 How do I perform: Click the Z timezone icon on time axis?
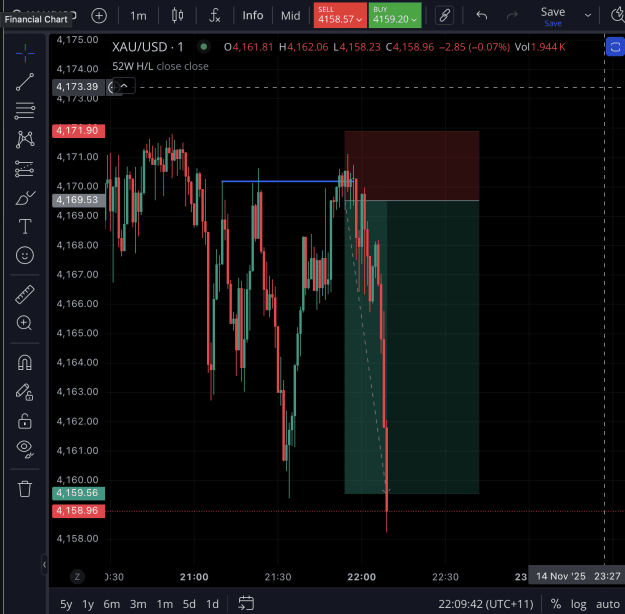(77, 577)
